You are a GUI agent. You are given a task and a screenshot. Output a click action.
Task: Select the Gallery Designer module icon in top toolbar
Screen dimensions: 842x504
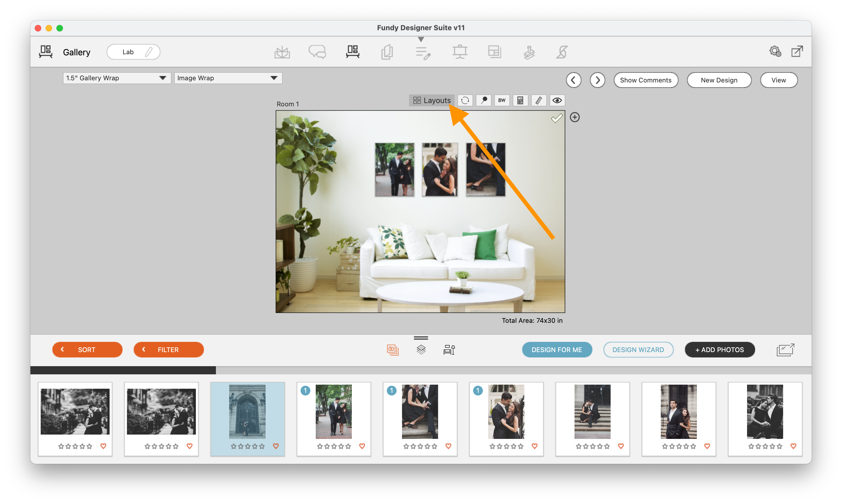point(352,52)
